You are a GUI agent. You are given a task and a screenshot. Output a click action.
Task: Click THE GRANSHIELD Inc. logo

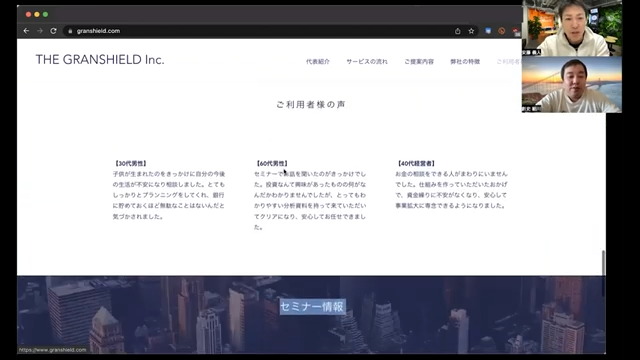click(100, 60)
